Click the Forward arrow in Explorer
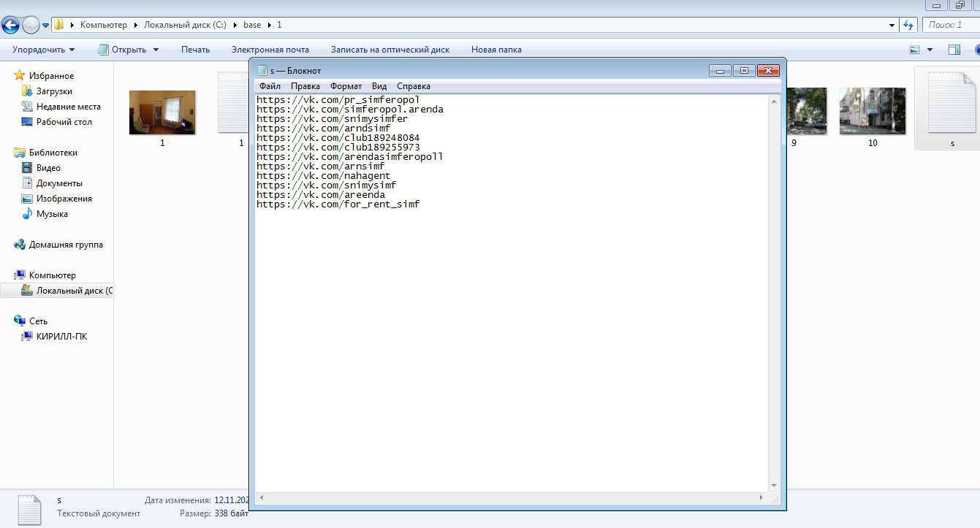Screen dimensions: 980x528 point(31,26)
